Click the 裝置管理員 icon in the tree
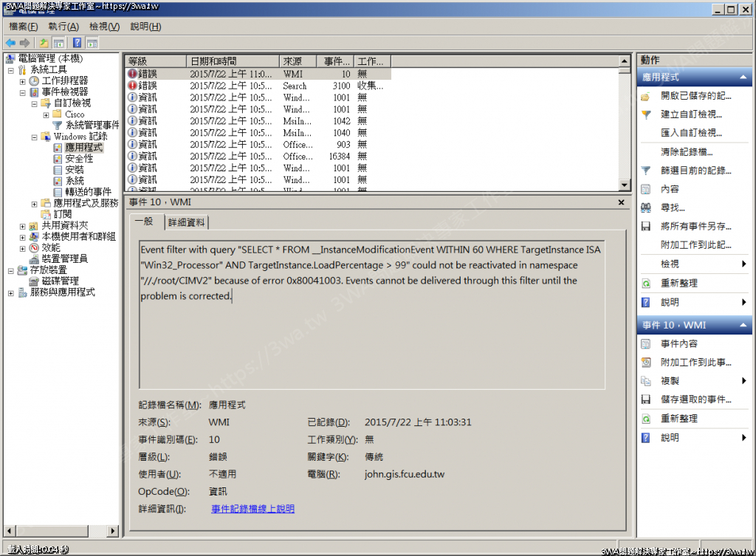The height and width of the screenshot is (556, 756). [34, 258]
